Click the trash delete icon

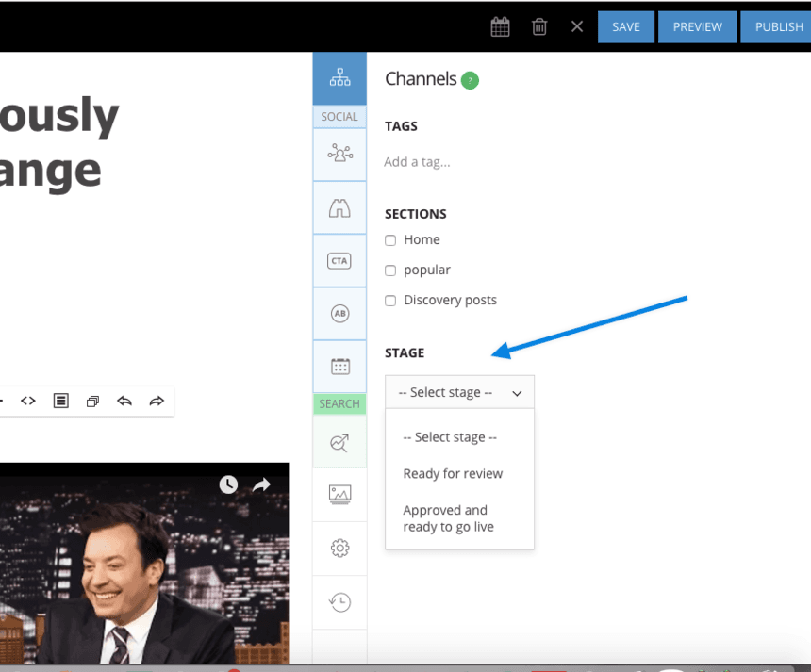pos(539,26)
